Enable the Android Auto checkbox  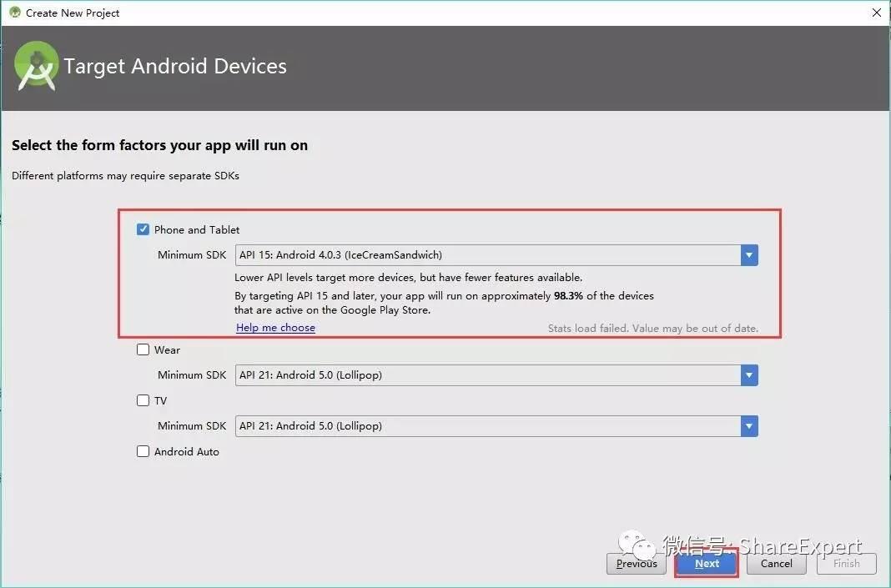[x=143, y=451]
